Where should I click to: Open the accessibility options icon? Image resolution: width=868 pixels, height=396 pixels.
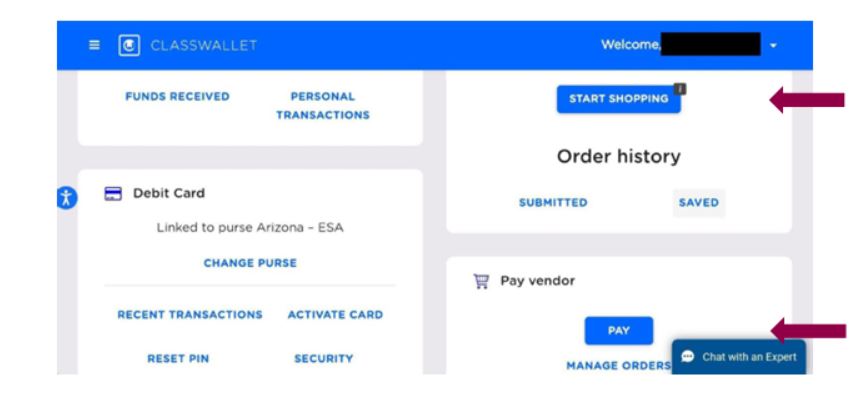66,198
